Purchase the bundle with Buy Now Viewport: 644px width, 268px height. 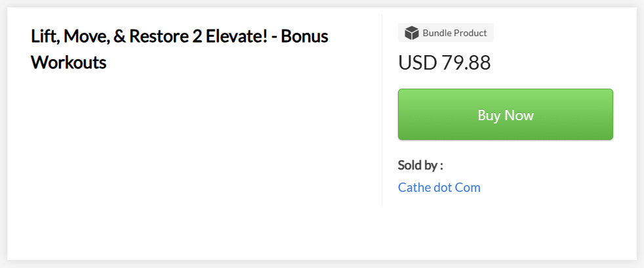pyautogui.click(x=505, y=115)
